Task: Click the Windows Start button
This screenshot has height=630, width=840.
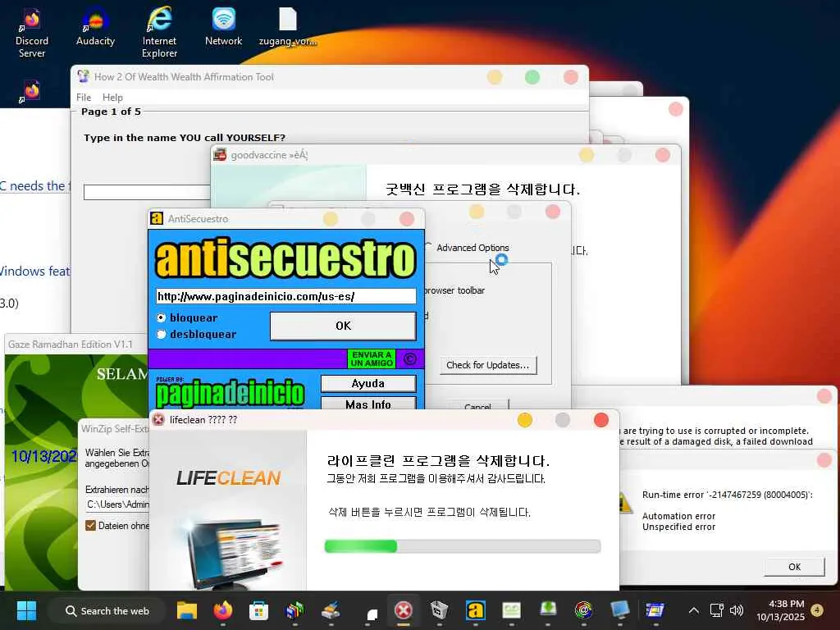Action: click(x=26, y=610)
